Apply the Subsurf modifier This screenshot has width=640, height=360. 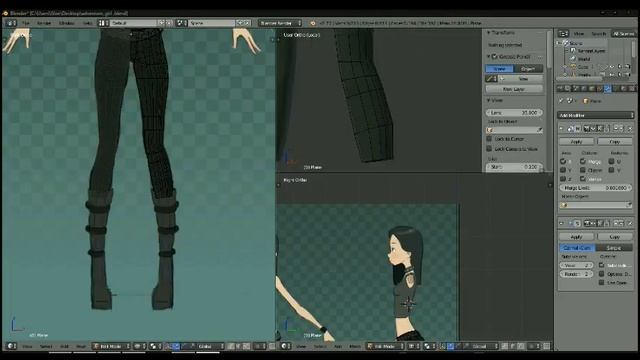[576, 237]
